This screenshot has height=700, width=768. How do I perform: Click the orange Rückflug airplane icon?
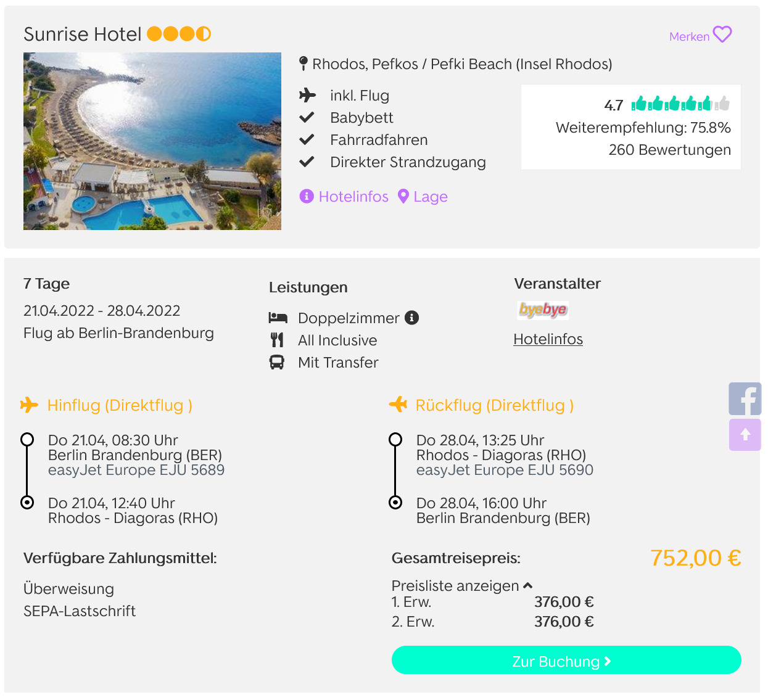point(398,405)
